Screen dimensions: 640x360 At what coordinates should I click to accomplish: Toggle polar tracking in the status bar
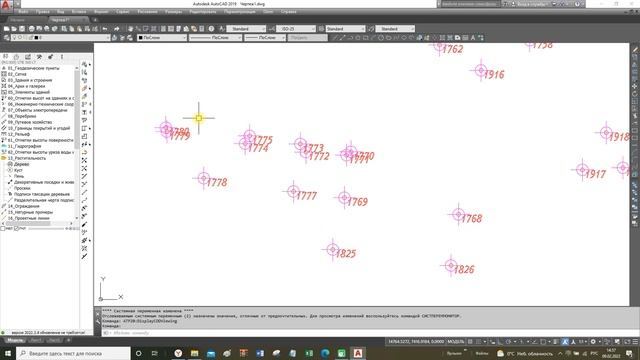(x=508, y=342)
